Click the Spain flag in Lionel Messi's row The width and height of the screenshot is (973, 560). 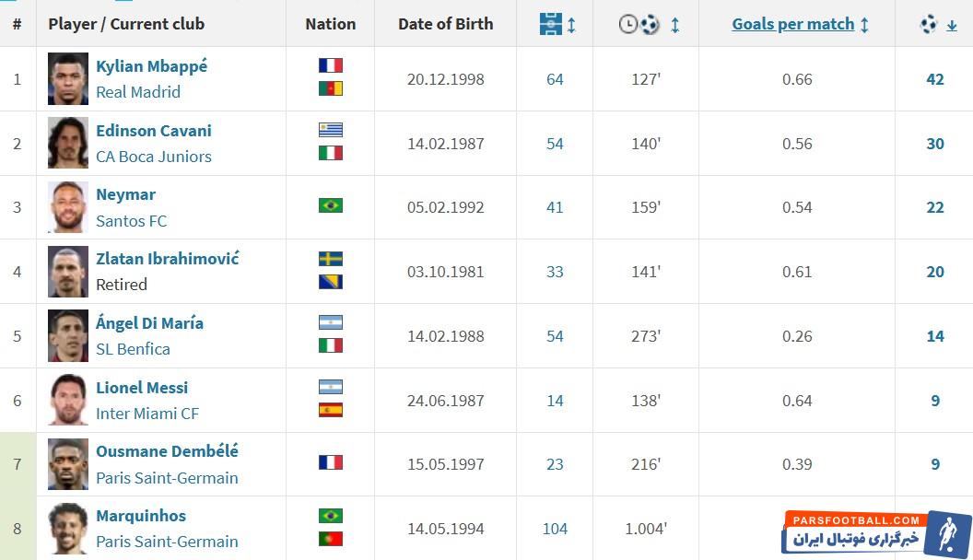coord(331,410)
